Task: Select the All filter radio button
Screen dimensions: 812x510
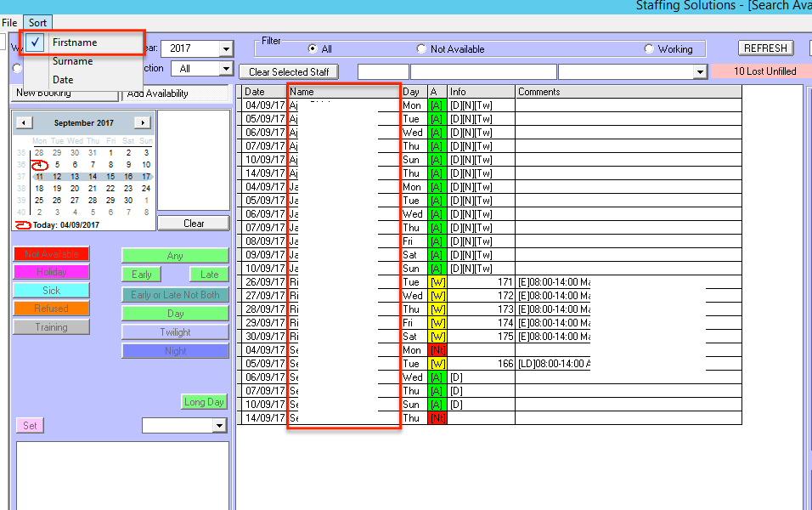Action: click(313, 49)
